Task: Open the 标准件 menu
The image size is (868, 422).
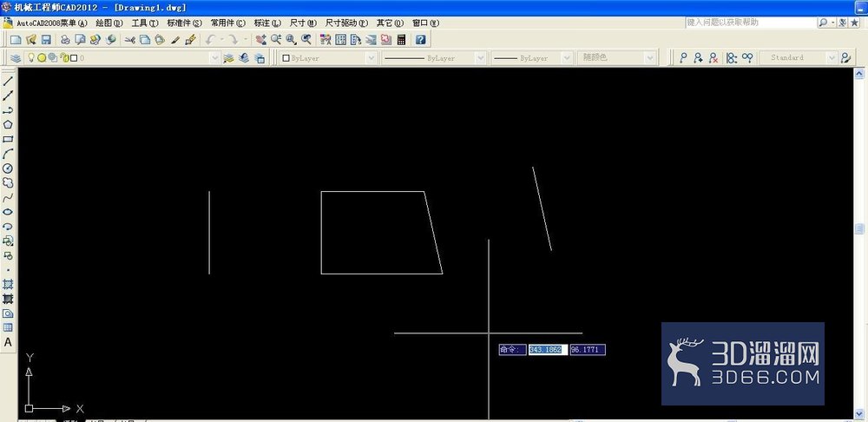Action: [x=184, y=23]
